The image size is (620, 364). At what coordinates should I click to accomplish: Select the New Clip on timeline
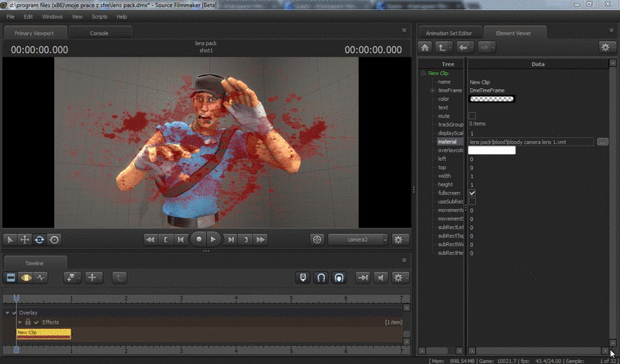coord(43,332)
